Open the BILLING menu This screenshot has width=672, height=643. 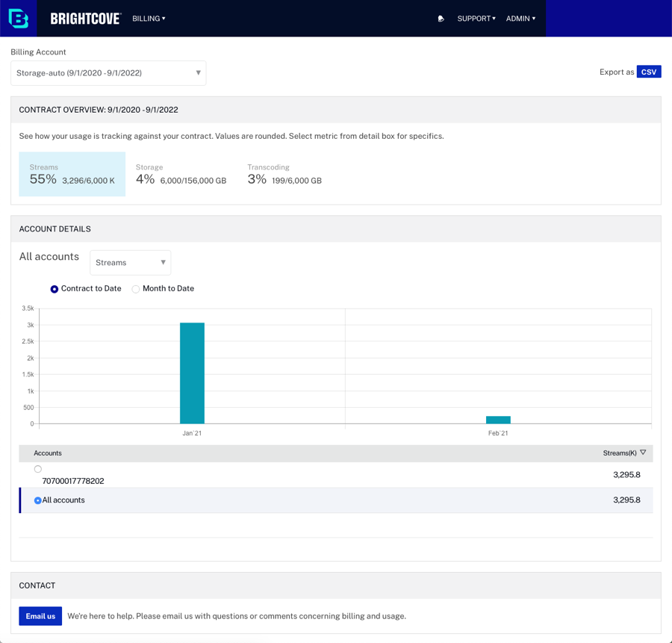pyautogui.click(x=149, y=19)
